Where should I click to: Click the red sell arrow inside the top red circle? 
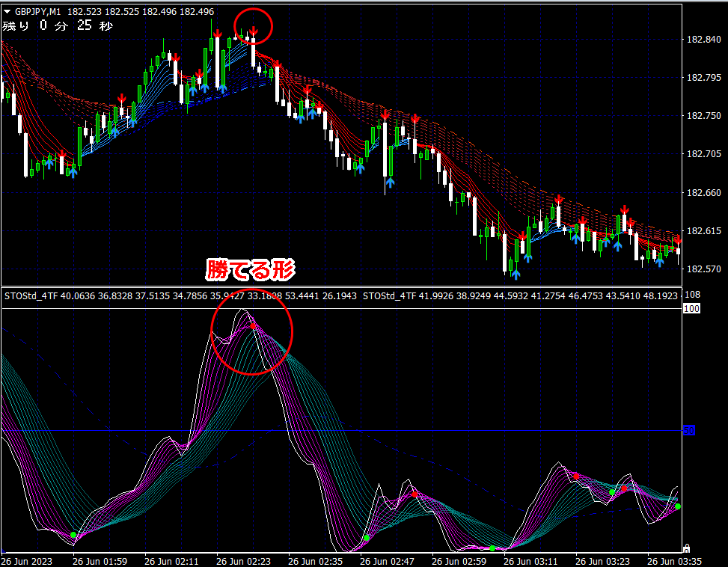pos(254,31)
